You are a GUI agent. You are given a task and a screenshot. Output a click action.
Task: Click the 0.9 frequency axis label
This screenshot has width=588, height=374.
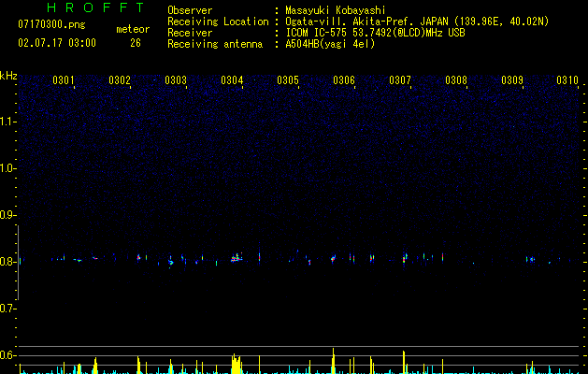tap(7, 215)
